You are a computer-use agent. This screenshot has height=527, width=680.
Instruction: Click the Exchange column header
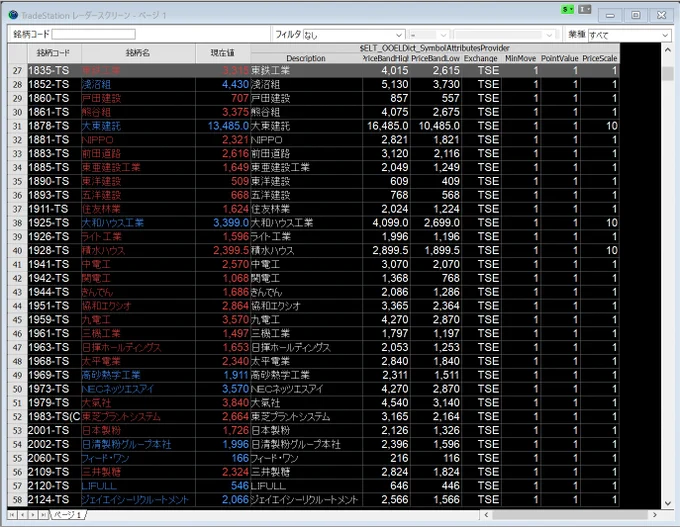[481, 58]
